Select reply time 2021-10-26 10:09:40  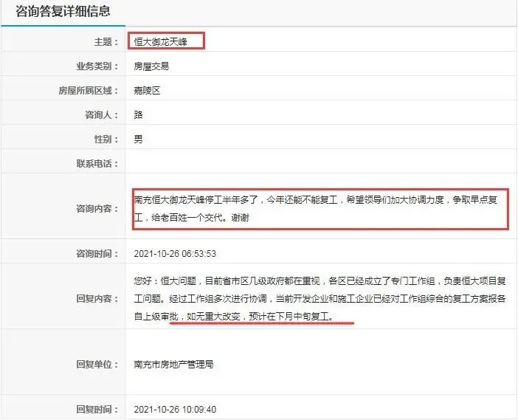175,410
